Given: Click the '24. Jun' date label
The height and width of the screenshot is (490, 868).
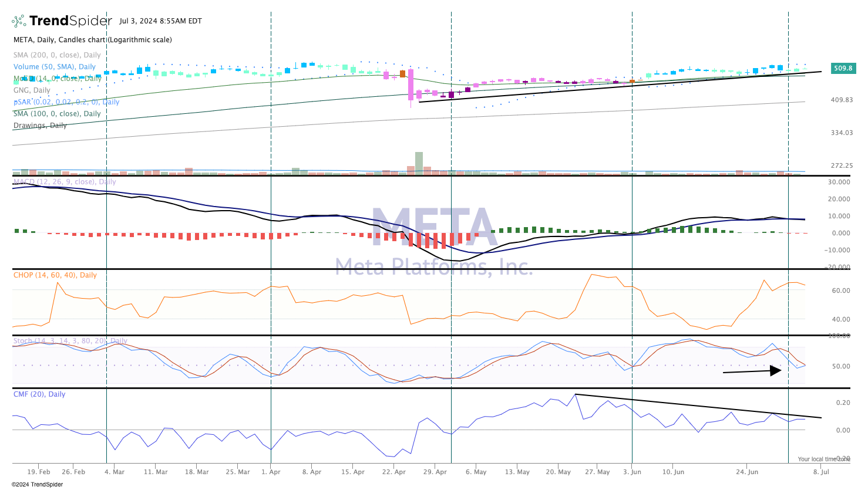Looking at the screenshot, I should [x=747, y=472].
